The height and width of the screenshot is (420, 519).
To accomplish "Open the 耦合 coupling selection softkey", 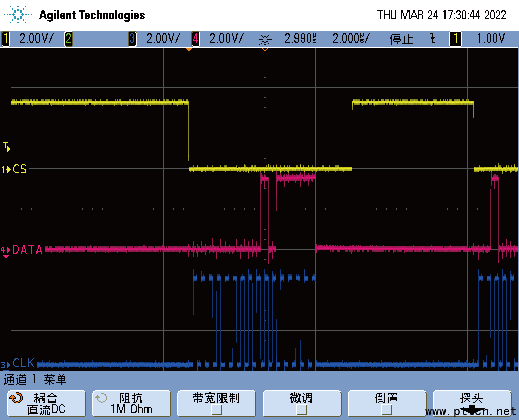I will pos(46,404).
